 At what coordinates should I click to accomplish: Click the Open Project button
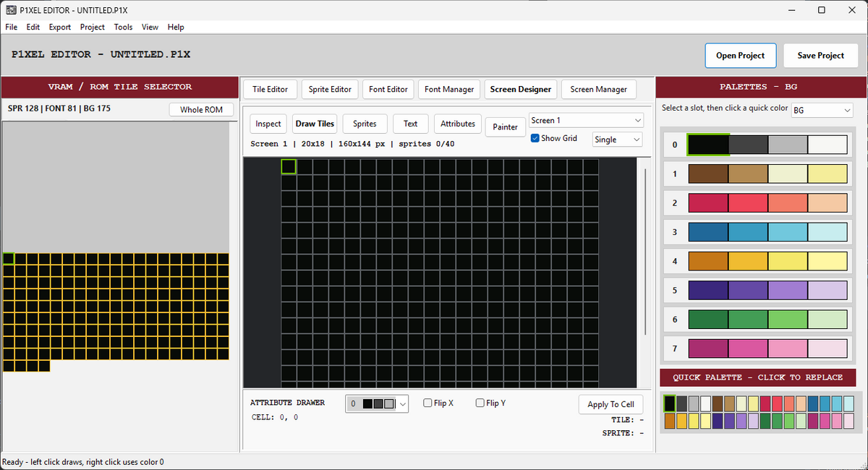coord(741,56)
